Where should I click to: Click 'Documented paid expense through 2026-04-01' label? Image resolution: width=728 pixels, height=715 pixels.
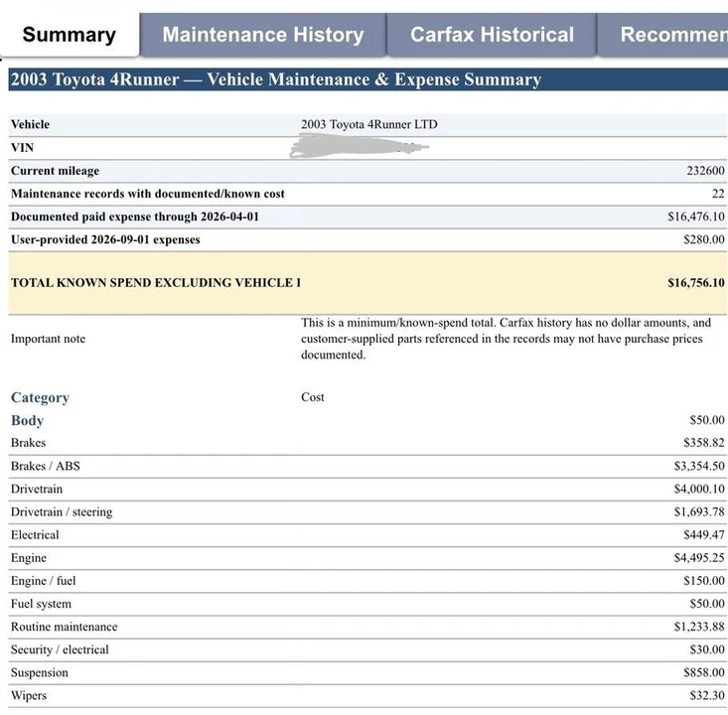[x=135, y=216]
